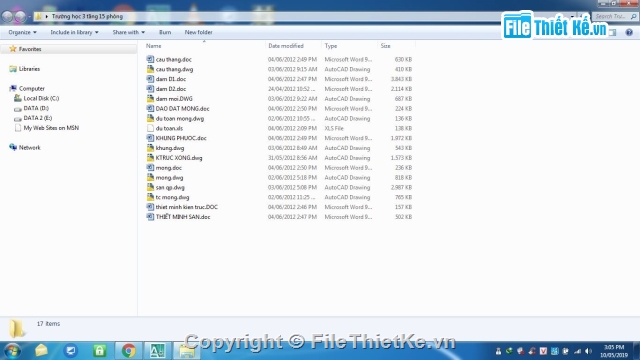
Task: Click the volume speaker tray icon
Action: [x=588, y=351]
